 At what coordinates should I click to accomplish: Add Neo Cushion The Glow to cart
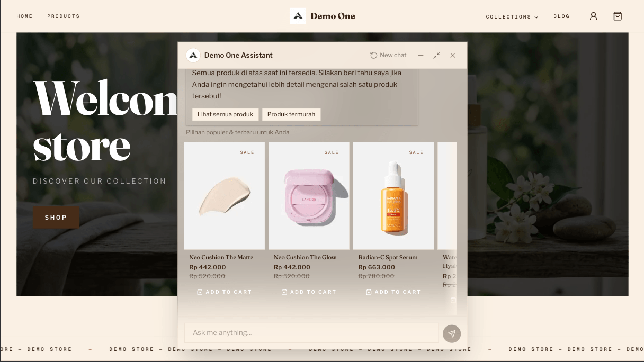coord(309,292)
